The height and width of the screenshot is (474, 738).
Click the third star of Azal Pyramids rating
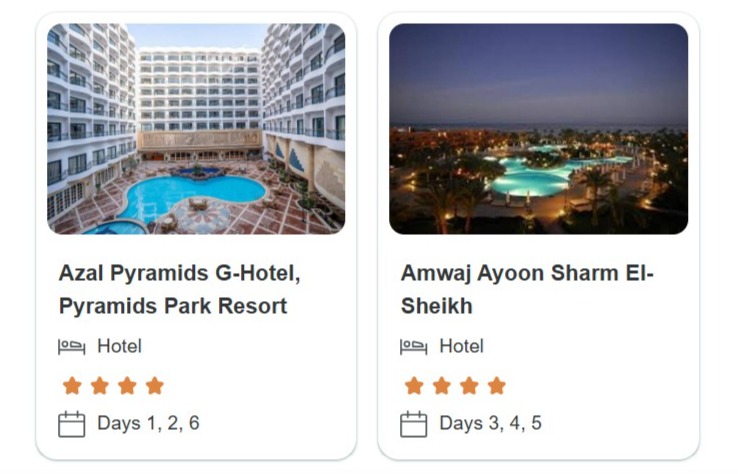point(127,386)
